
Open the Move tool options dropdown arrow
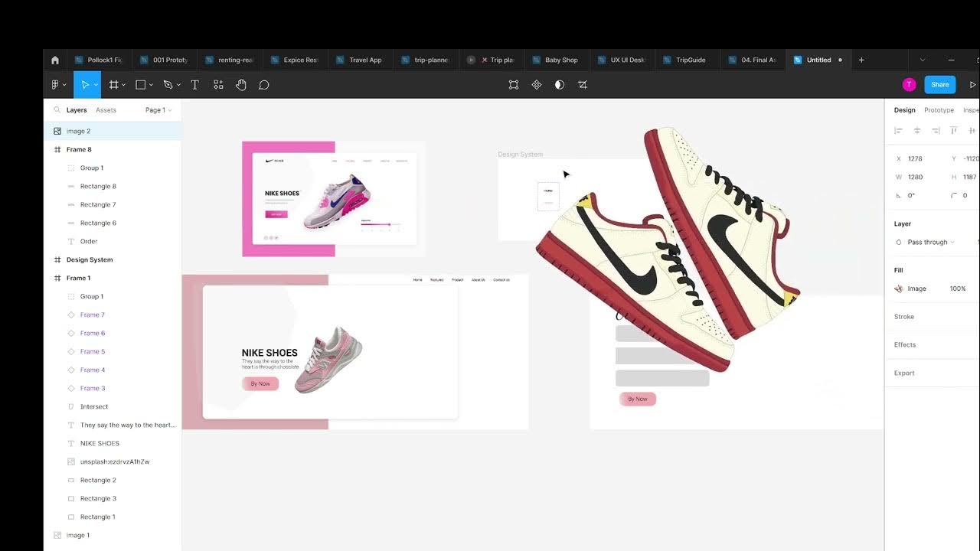(x=96, y=85)
